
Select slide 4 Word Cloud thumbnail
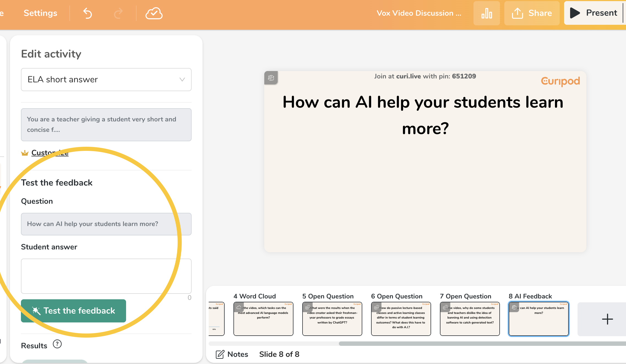click(263, 319)
